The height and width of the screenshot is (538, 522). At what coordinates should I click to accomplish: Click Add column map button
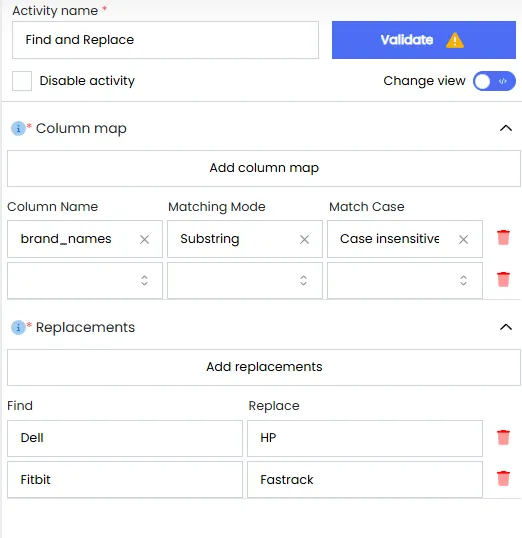click(x=264, y=168)
